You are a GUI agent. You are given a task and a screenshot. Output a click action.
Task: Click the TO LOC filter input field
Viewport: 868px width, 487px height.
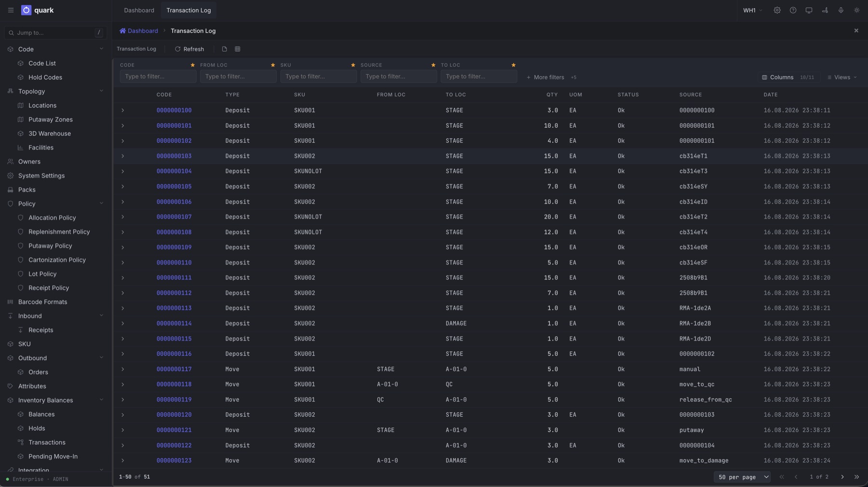(479, 76)
